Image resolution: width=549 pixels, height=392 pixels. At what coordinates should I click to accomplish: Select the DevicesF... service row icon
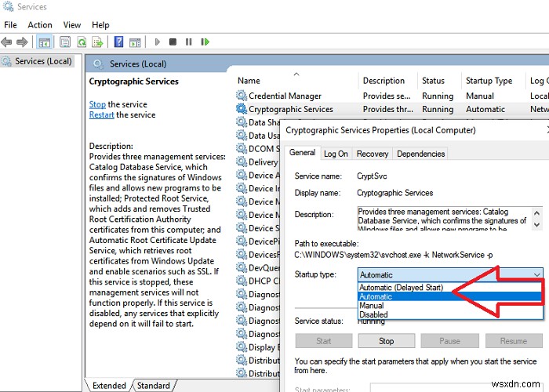(242, 254)
